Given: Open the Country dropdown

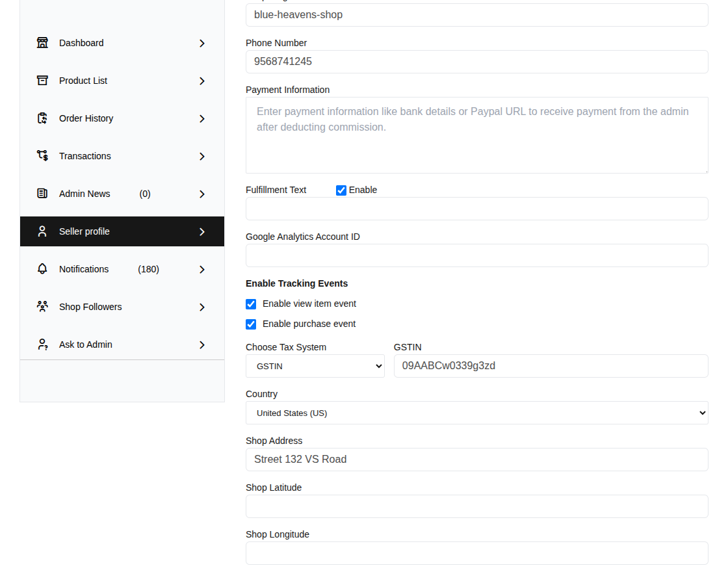Looking at the screenshot, I should click(x=476, y=412).
